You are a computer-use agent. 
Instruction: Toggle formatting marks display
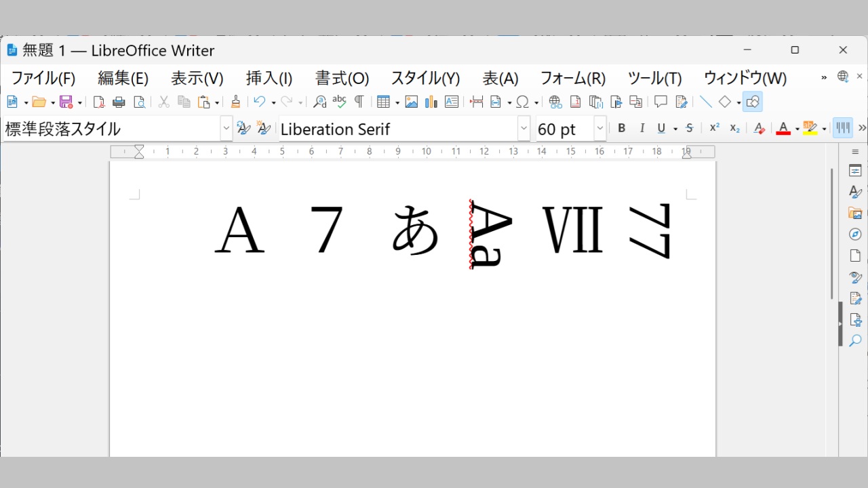click(x=358, y=102)
